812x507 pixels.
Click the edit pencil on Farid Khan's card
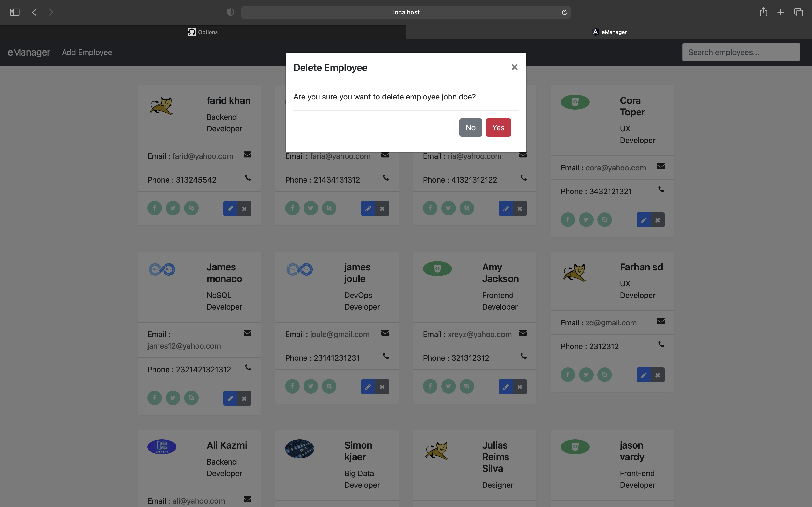tap(230, 208)
